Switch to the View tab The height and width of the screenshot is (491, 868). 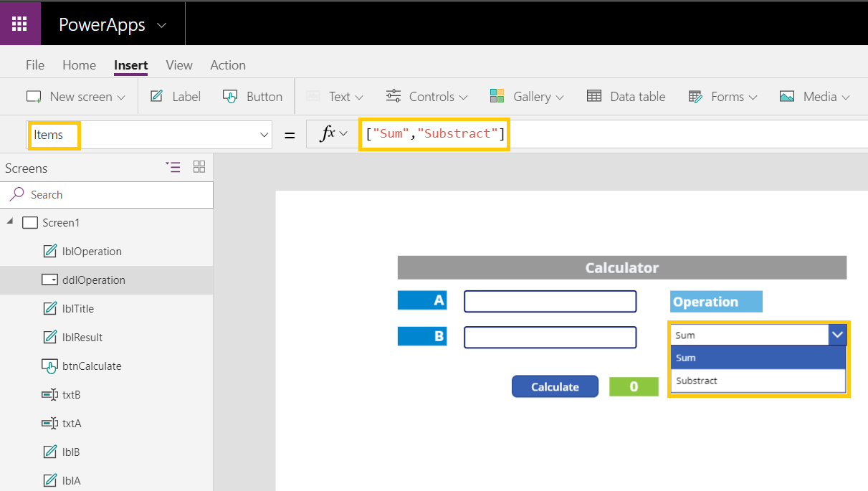click(178, 65)
